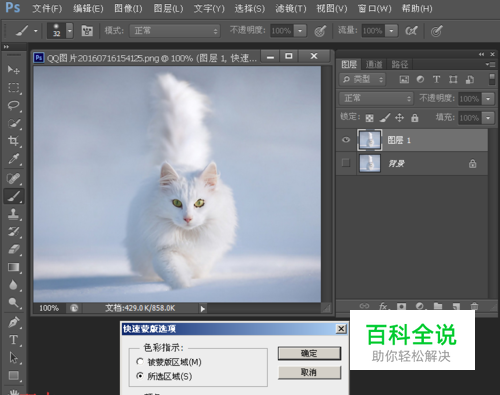Filter layers by adjustment layer icon

pyautogui.click(x=420, y=79)
